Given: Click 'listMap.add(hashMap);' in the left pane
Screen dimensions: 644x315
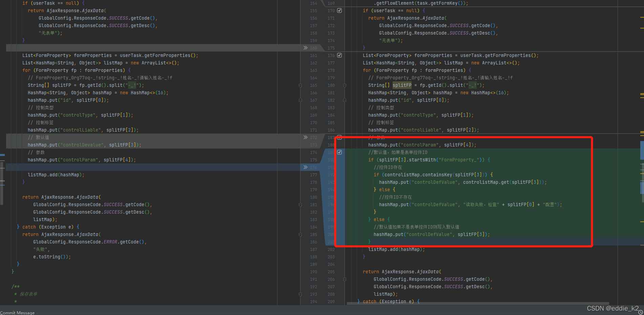Looking at the screenshot, I should [56, 175].
